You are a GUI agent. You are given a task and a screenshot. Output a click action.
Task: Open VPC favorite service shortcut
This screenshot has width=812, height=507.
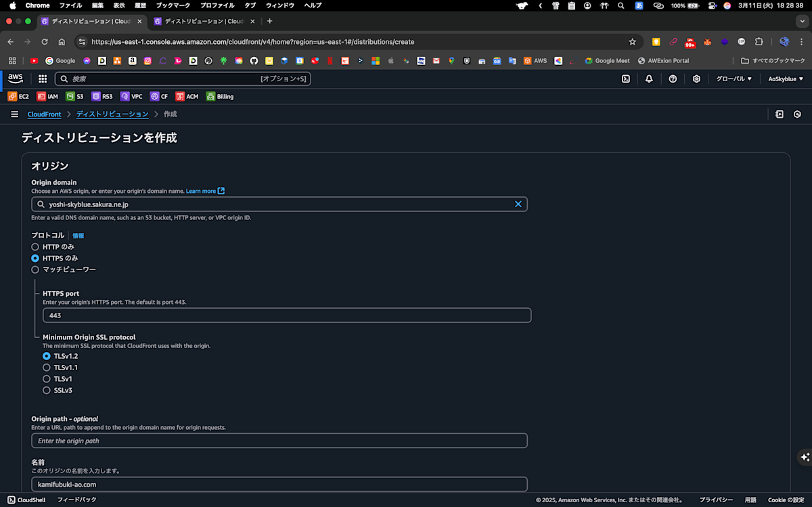click(131, 96)
